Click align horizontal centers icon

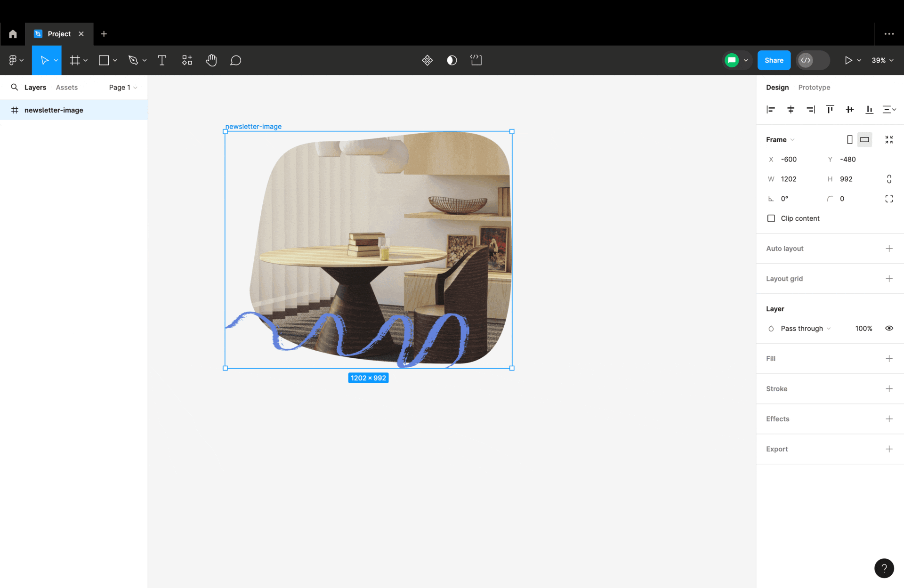[791, 110]
